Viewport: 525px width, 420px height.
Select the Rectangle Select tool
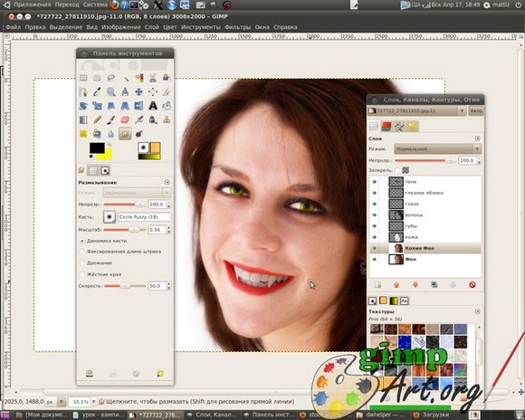point(83,78)
